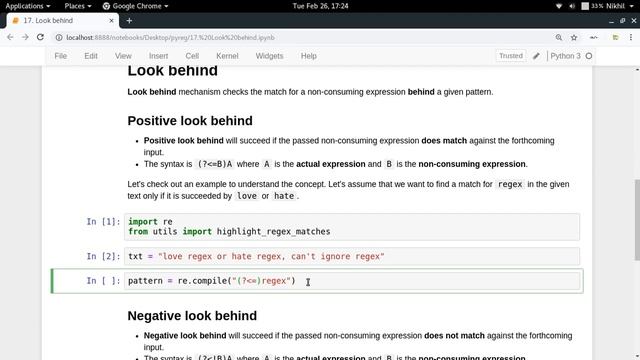640x360 pixels.
Task: Select the '17. Look behind' browser tab
Action: click(62, 20)
